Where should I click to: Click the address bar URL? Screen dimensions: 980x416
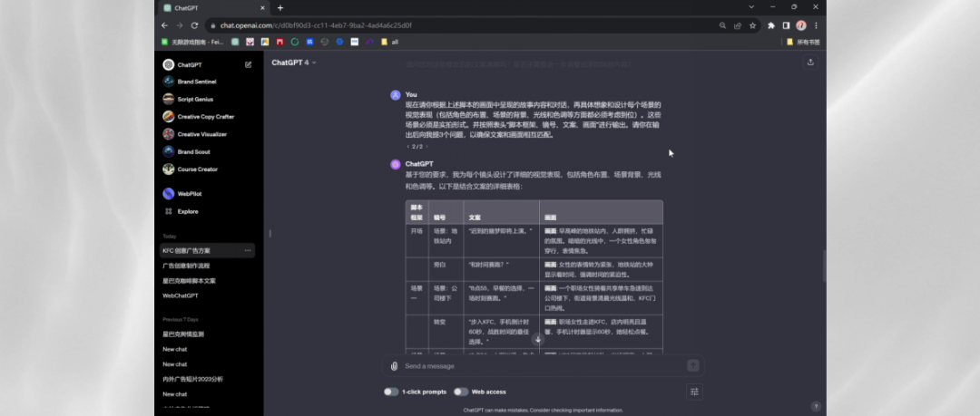point(316,25)
